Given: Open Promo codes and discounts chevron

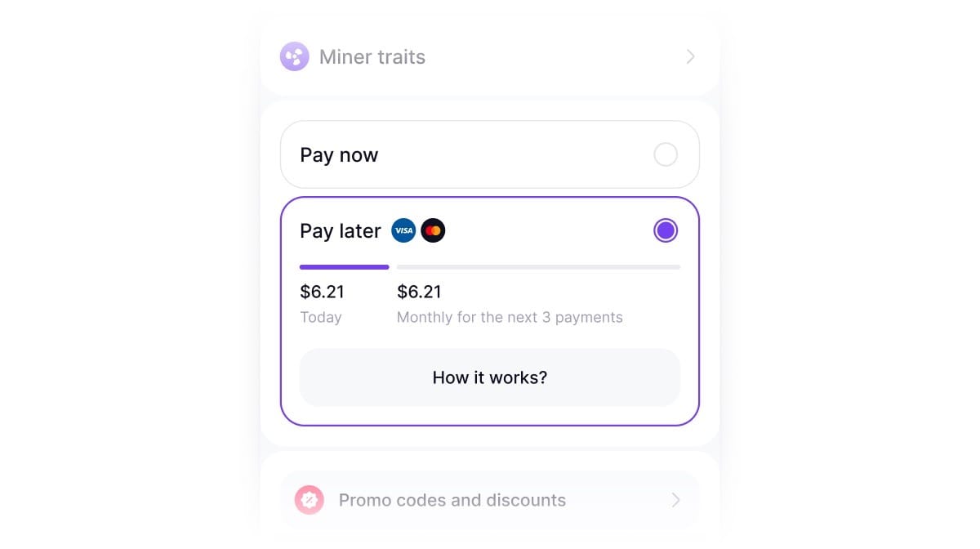Looking at the screenshot, I should coord(675,500).
